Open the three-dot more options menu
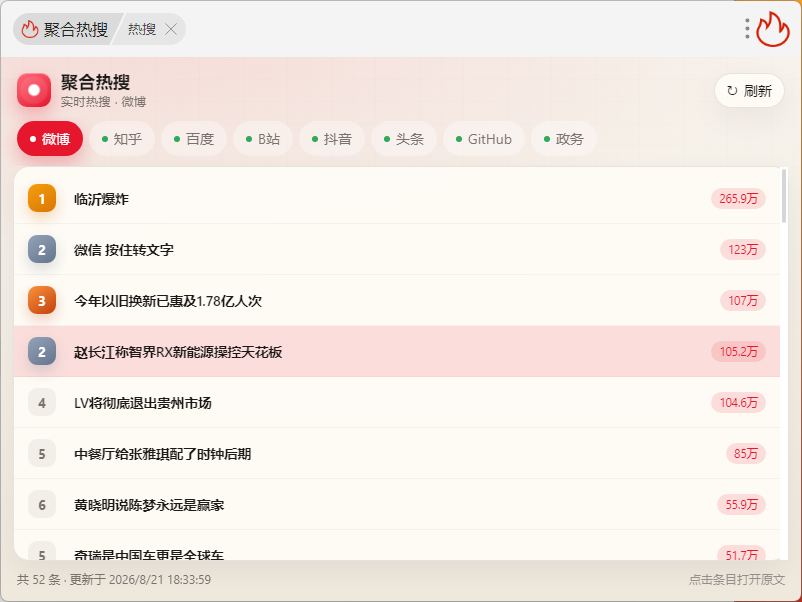 pos(747,29)
